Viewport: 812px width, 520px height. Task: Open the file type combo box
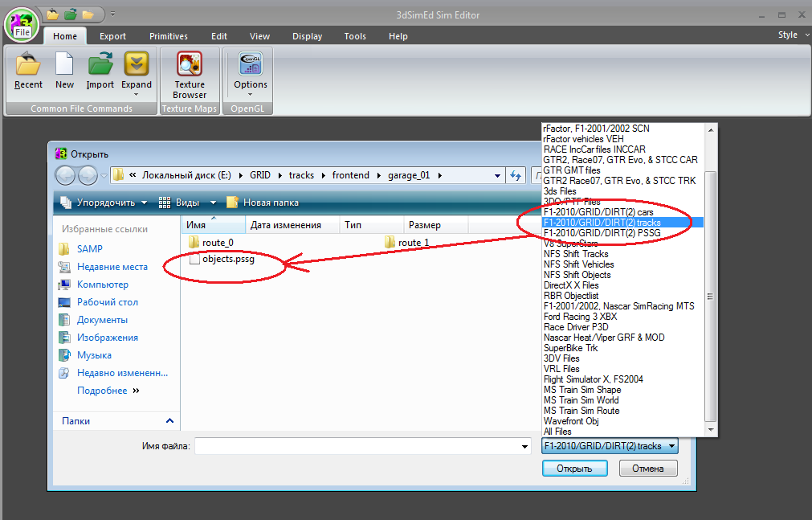point(610,446)
